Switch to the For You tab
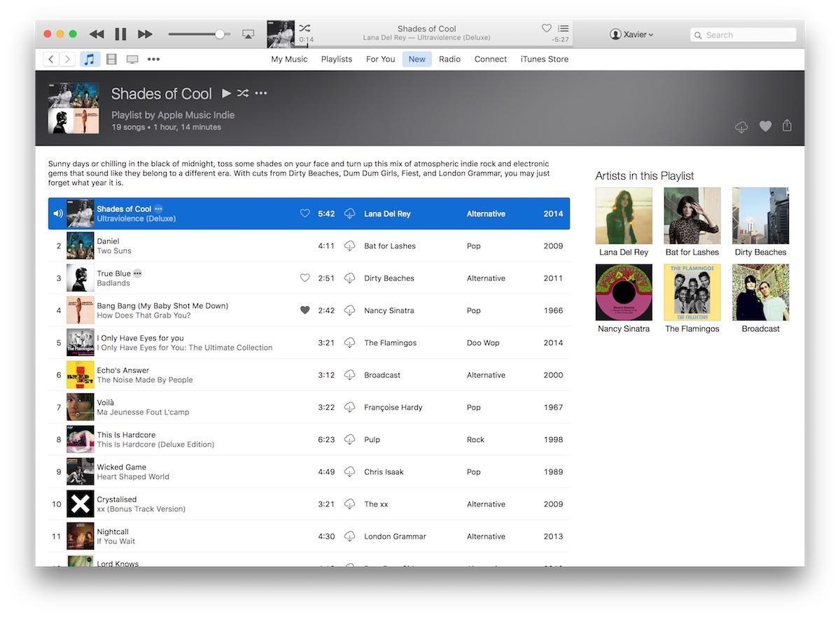840x617 pixels. [380, 59]
